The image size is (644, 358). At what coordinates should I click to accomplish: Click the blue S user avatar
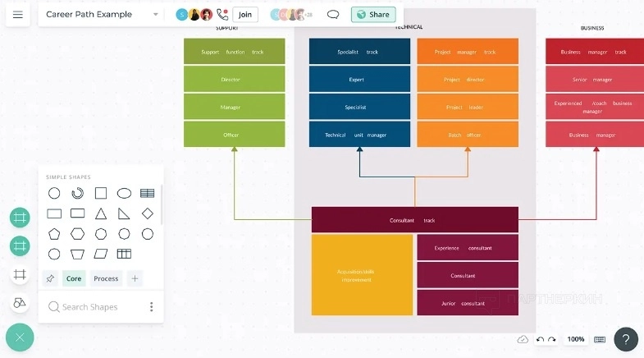click(x=181, y=15)
